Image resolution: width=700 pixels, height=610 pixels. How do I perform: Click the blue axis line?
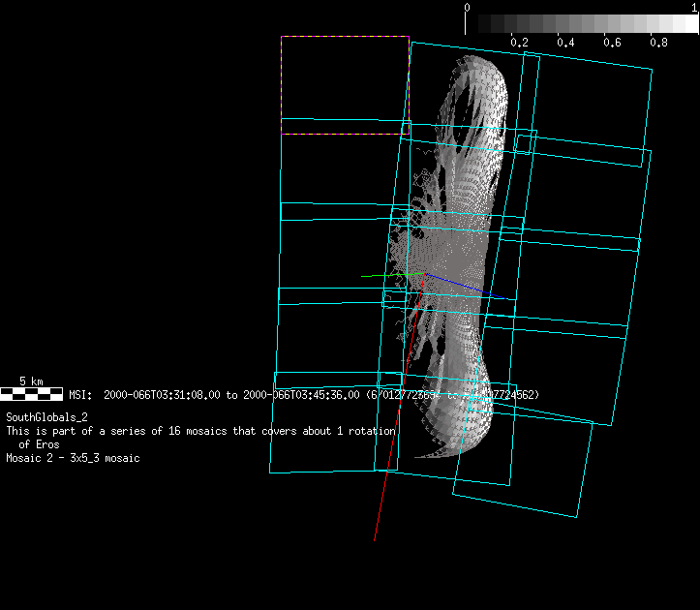click(x=465, y=289)
